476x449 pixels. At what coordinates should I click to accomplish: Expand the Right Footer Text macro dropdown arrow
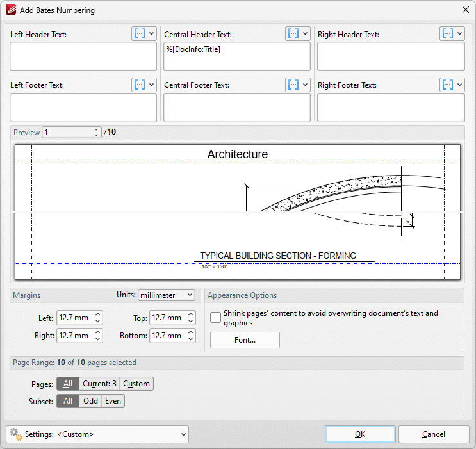[459, 85]
